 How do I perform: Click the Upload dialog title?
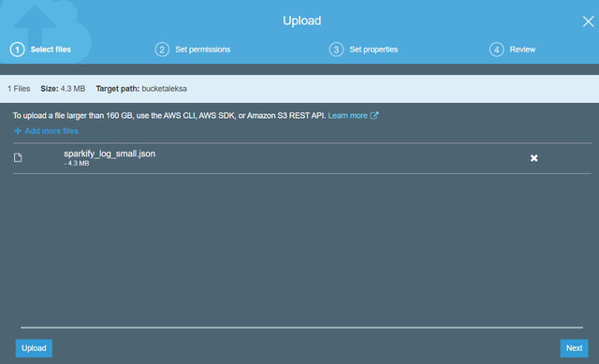301,21
